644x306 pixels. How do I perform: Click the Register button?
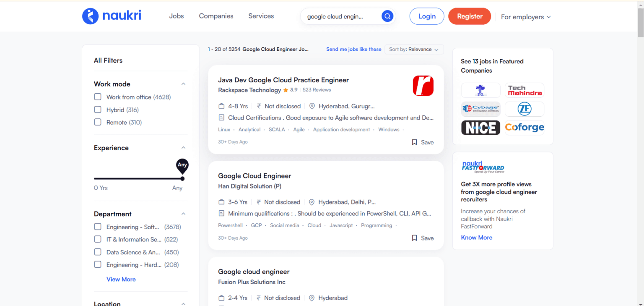(469, 16)
